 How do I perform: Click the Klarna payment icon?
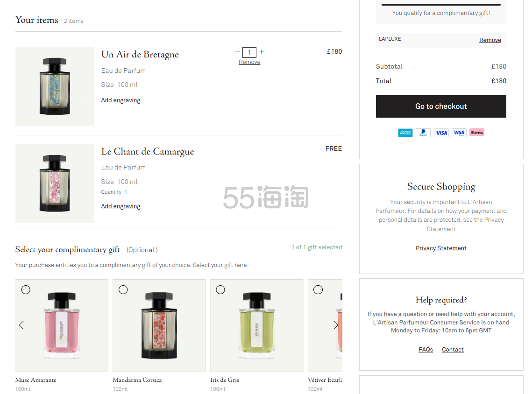click(477, 133)
